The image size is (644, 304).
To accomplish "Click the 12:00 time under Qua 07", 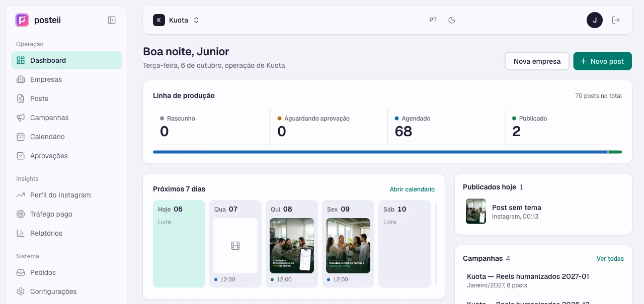I will [227, 279].
